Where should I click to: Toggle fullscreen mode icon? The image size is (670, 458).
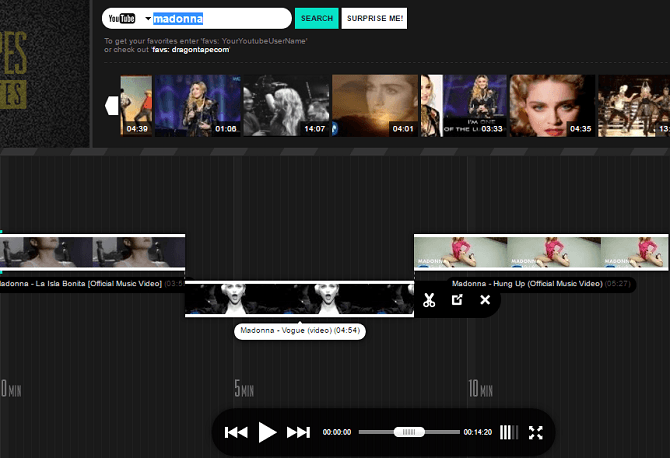coord(535,432)
